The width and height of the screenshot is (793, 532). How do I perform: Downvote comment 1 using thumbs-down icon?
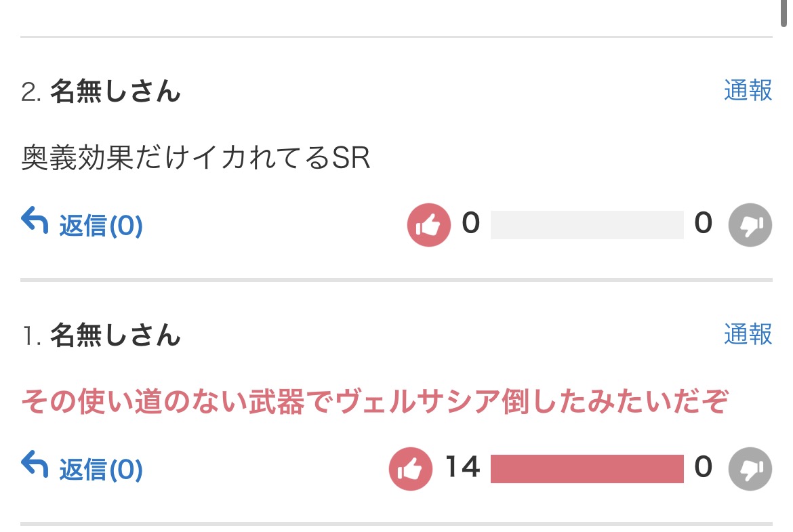(x=750, y=468)
